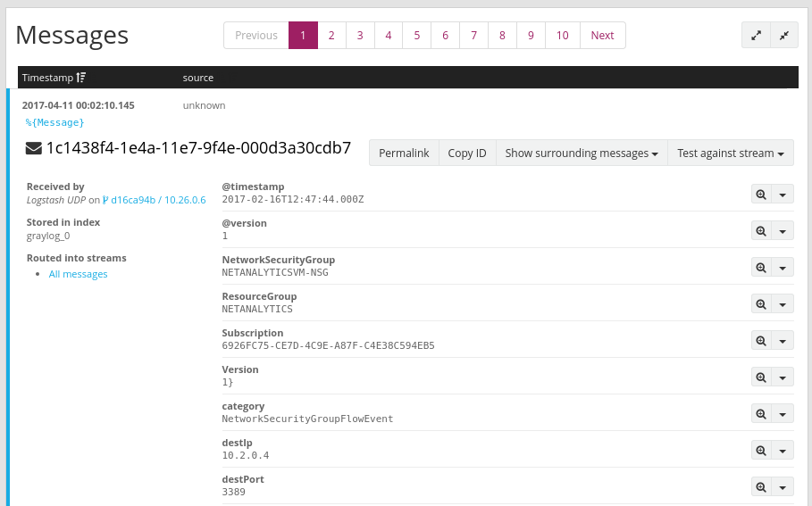
Task: Open the category field actions dropdown
Action: click(x=783, y=414)
